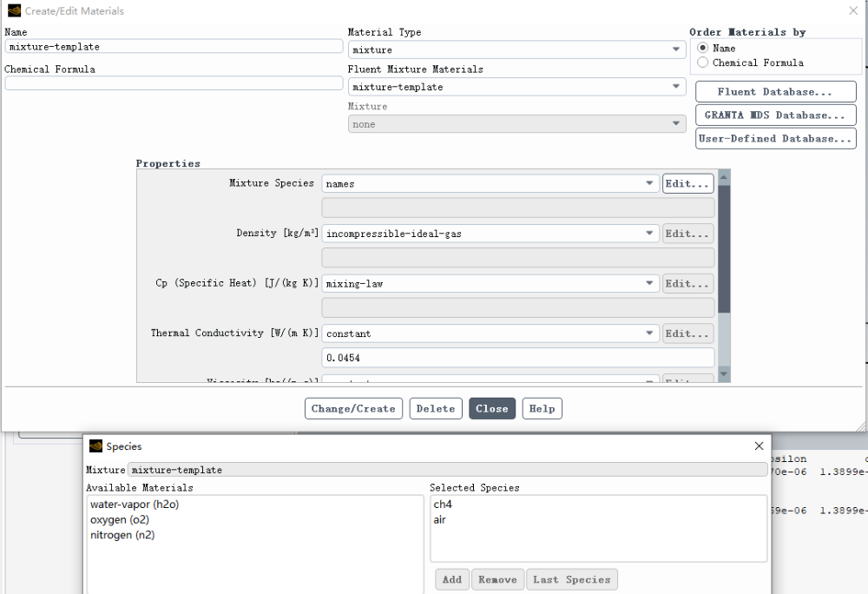
Task: Click Edit next to Density
Action: click(687, 234)
